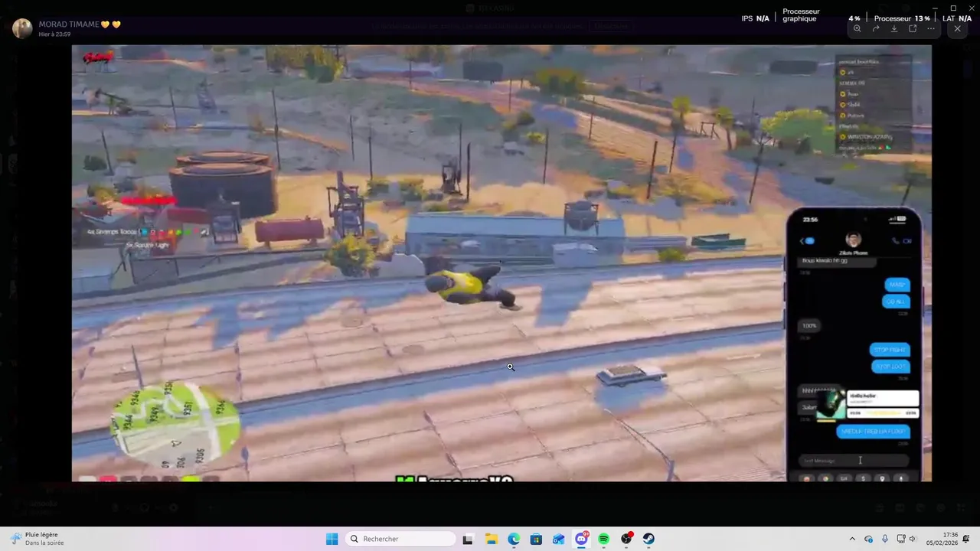Click the video call icon in phone chat

click(x=907, y=241)
